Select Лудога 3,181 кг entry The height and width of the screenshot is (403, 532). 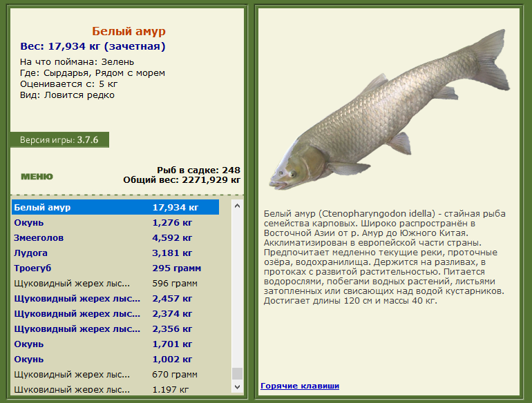tap(115, 253)
